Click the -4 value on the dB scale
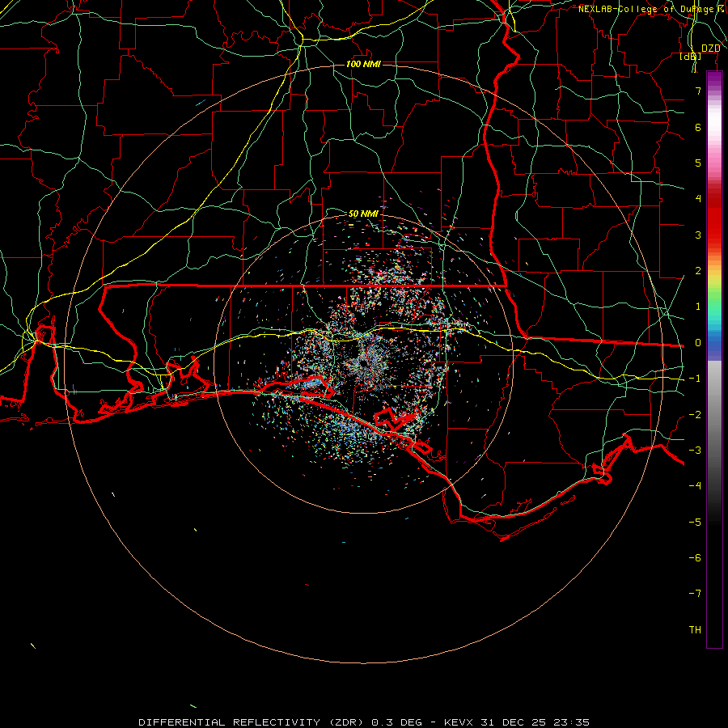The height and width of the screenshot is (728, 728). tap(695, 485)
